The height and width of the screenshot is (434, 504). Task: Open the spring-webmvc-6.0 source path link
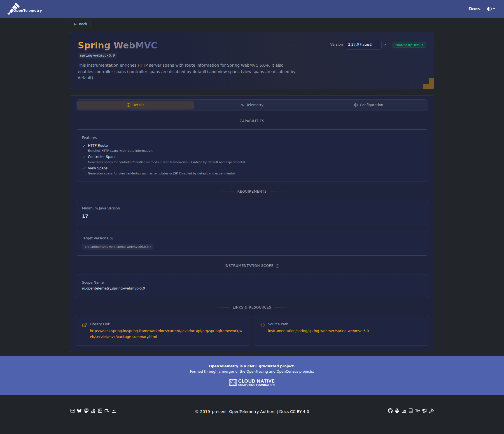click(x=318, y=331)
